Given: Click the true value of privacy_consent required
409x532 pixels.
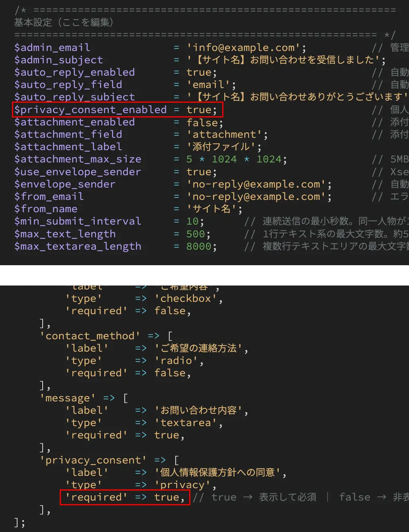Looking at the screenshot, I should (x=166, y=497).
